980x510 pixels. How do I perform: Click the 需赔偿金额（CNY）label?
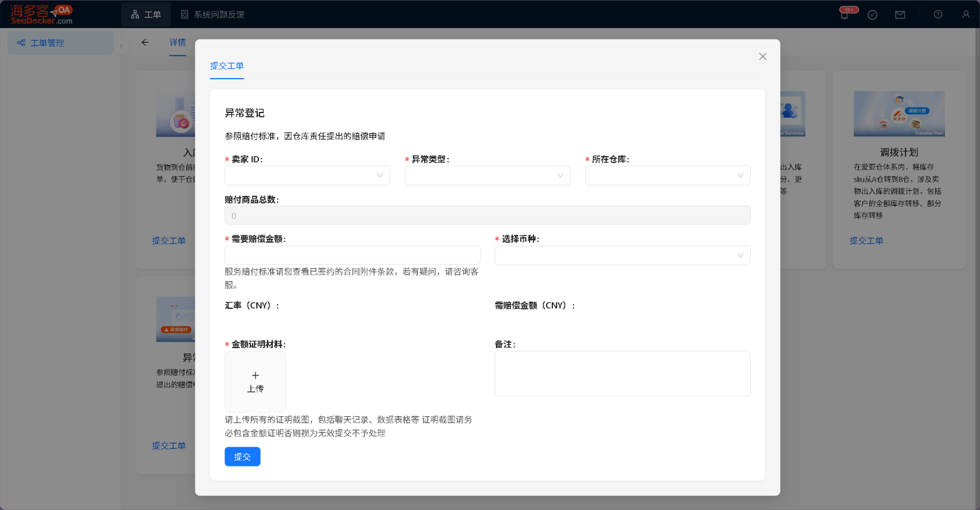point(535,305)
